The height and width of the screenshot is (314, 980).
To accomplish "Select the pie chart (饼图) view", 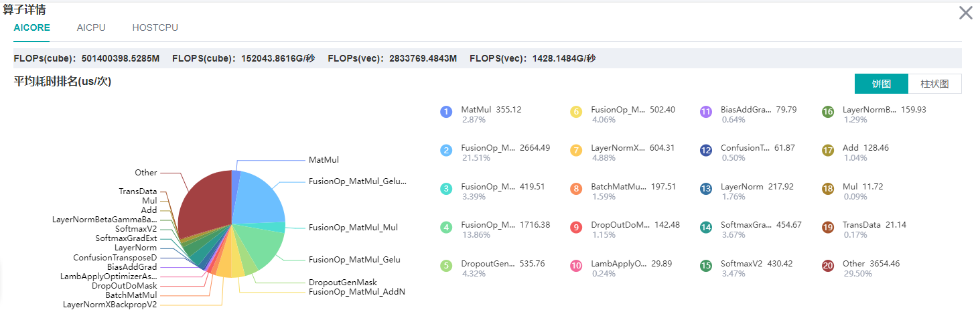I will coord(881,84).
